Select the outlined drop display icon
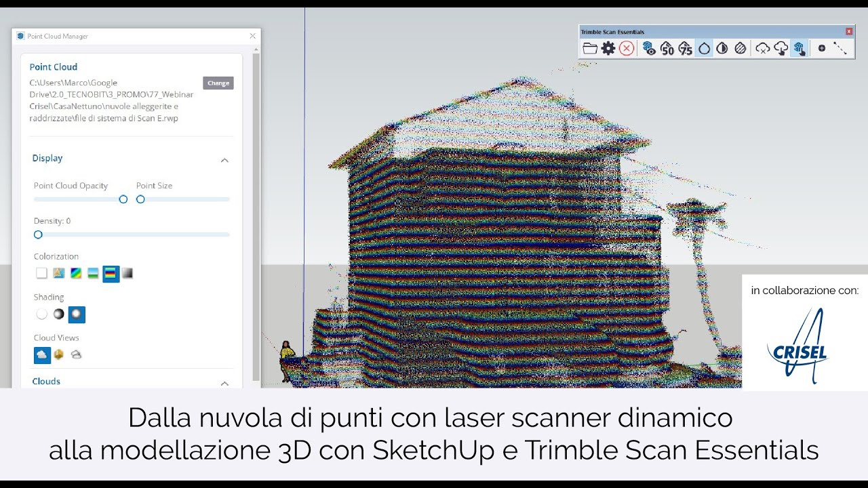Image resolution: width=868 pixels, height=488 pixels. [x=704, y=48]
